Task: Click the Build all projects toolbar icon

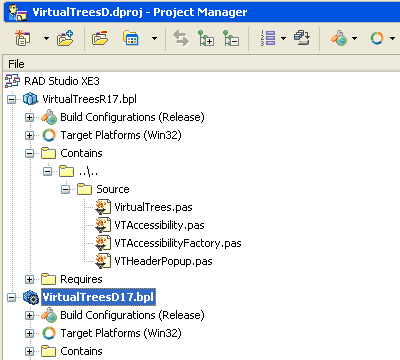Action: 302,38
